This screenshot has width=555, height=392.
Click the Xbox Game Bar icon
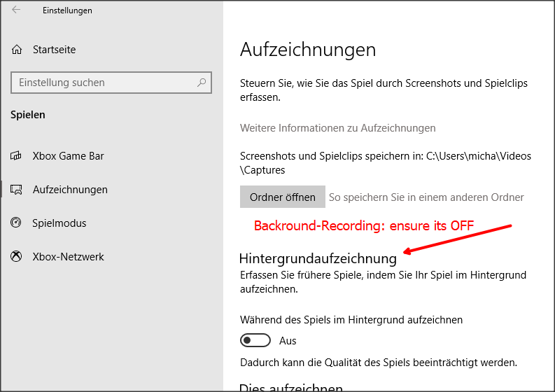coord(16,156)
